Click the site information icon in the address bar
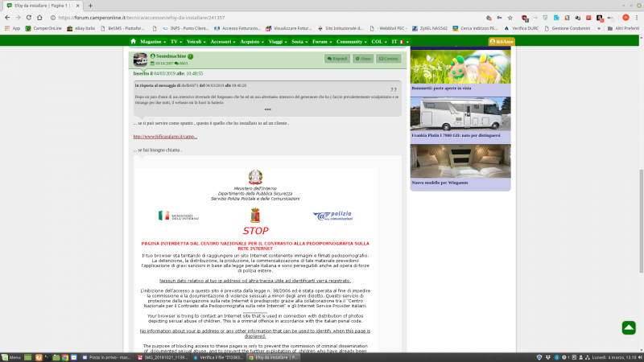The width and height of the screenshot is (644, 362). 53,18
